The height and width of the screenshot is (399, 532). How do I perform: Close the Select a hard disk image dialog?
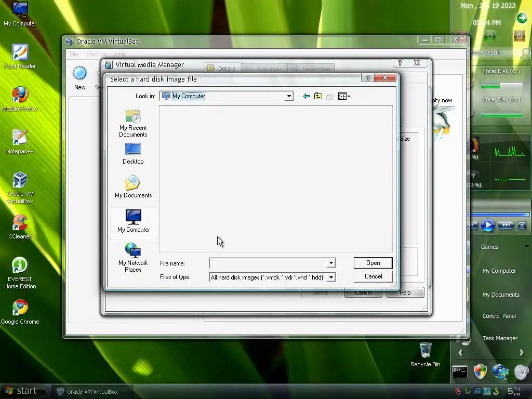point(385,78)
